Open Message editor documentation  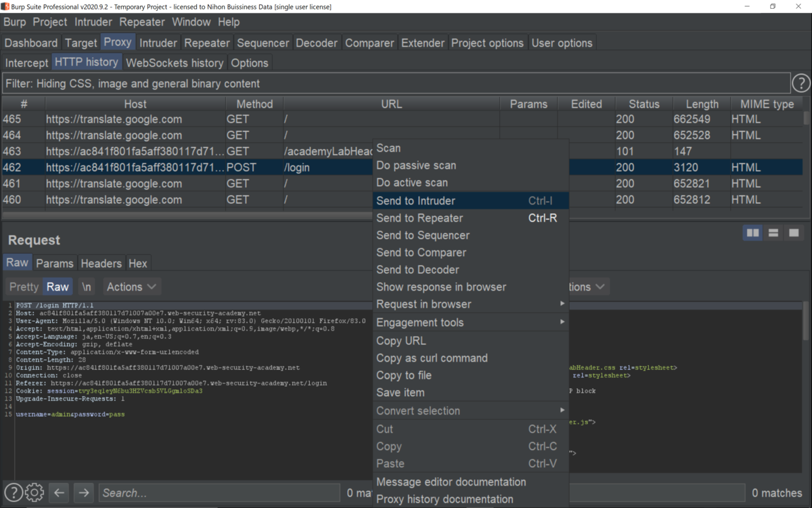coord(471,482)
